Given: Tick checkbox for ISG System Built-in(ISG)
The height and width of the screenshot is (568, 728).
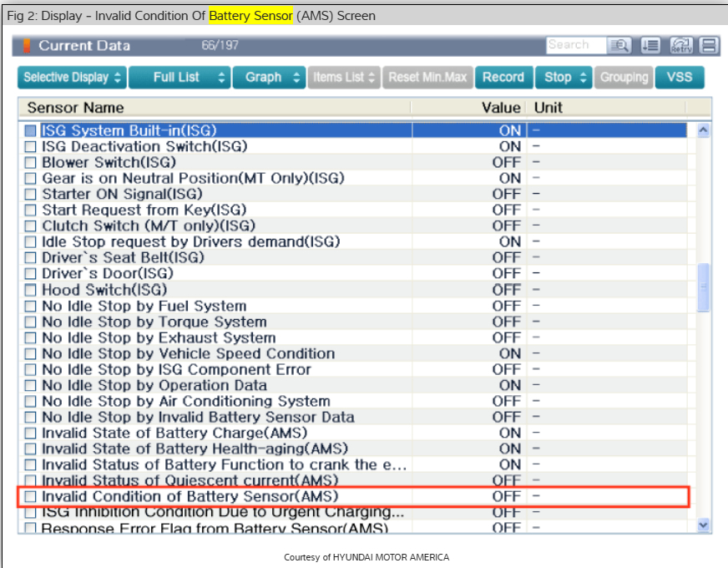Looking at the screenshot, I should pyautogui.click(x=30, y=130).
